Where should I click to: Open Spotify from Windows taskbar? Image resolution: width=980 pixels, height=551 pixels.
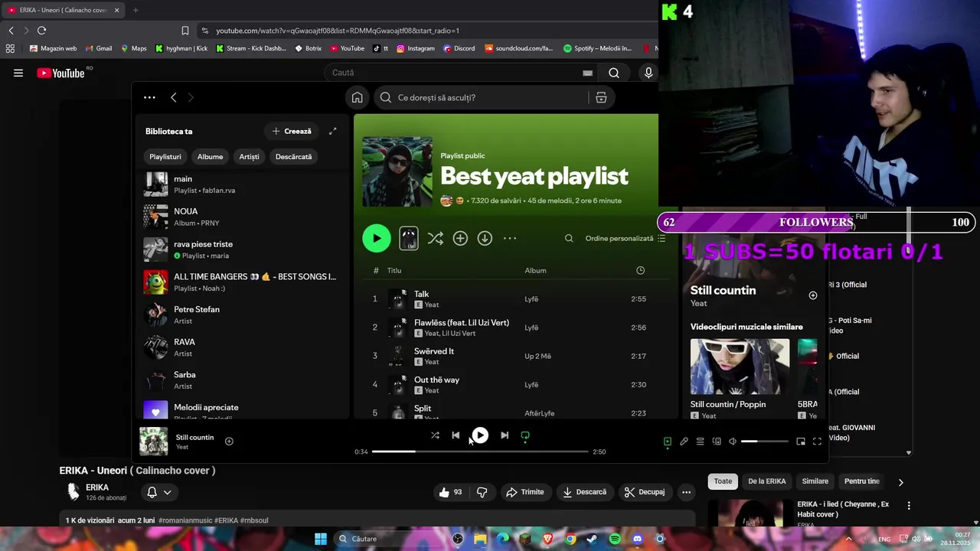point(615,539)
